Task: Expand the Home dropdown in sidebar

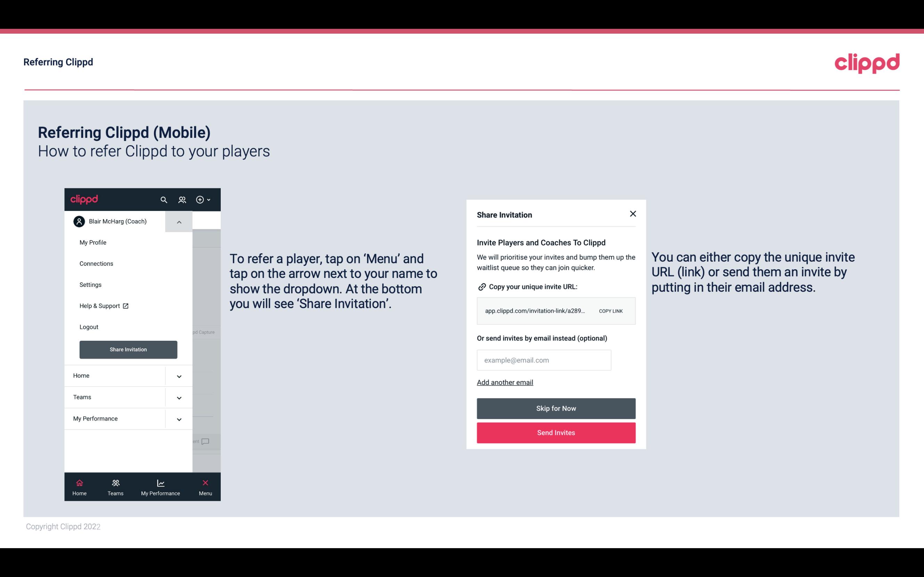Action: tap(179, 376)
